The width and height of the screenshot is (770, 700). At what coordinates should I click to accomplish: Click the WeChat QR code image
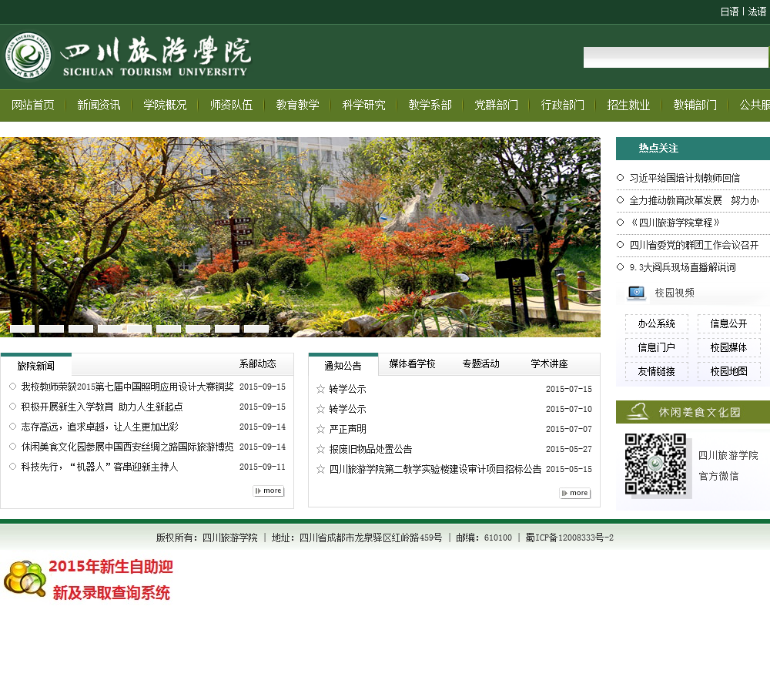click(655, 464)
